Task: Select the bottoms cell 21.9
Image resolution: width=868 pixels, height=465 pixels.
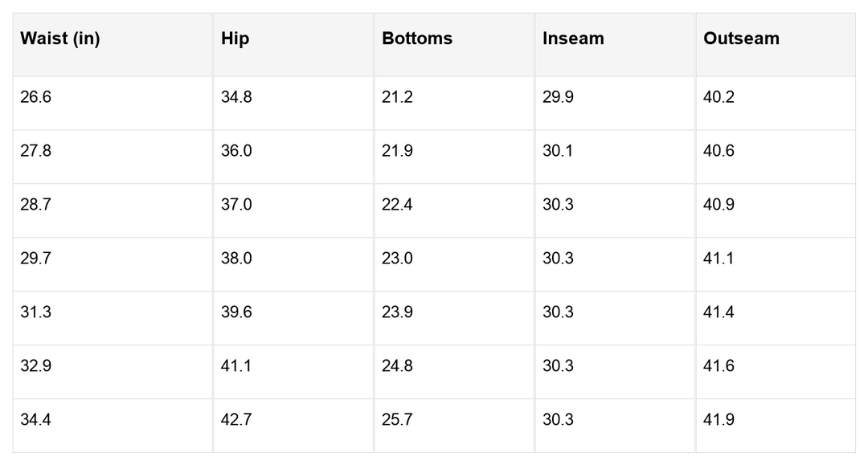Action: point(397,151)
